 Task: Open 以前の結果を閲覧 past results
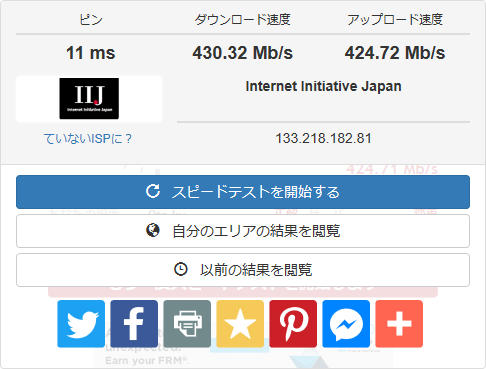pos(243,270)
